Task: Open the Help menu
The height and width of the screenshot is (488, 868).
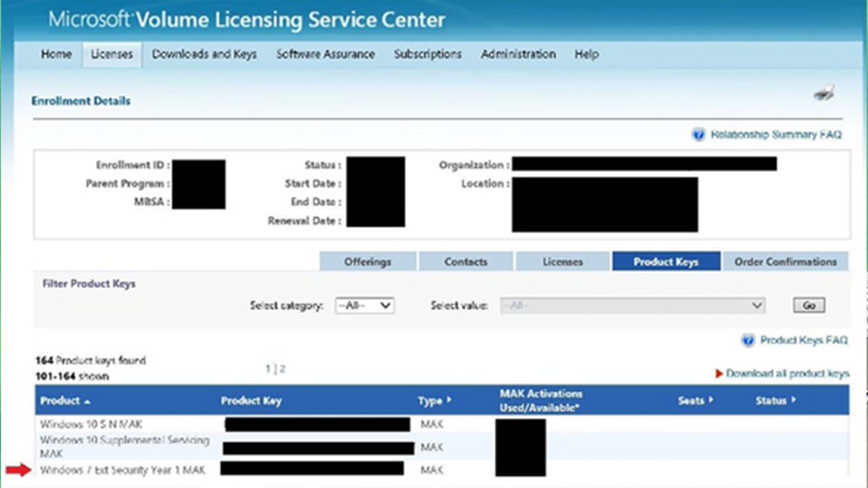Action: click(586, 54)
